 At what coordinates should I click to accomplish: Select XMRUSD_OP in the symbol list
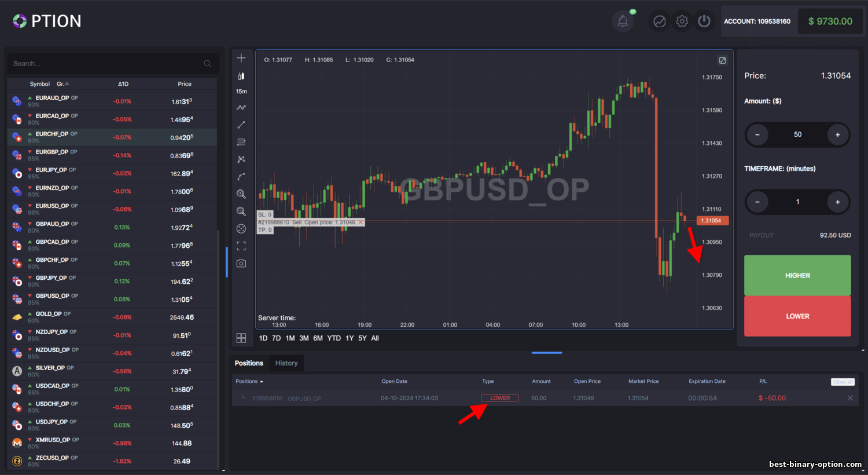point(112,443)
